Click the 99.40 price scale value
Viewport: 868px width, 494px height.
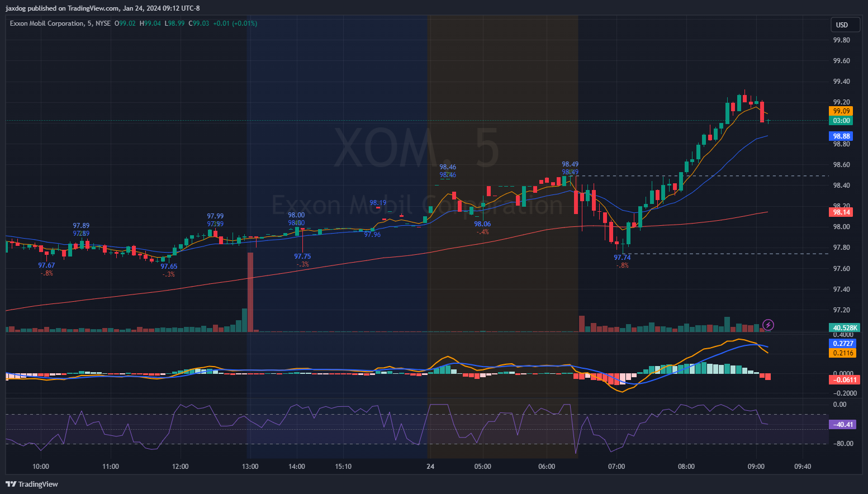[841, 82]
